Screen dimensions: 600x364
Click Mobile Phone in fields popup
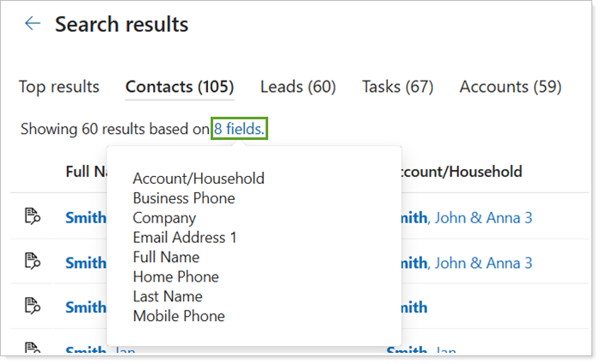tap(179, 316)
